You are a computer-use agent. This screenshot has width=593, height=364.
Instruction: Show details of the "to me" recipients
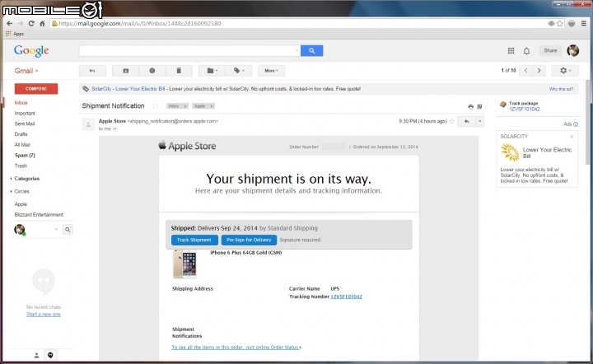click(x=115, y=129)
